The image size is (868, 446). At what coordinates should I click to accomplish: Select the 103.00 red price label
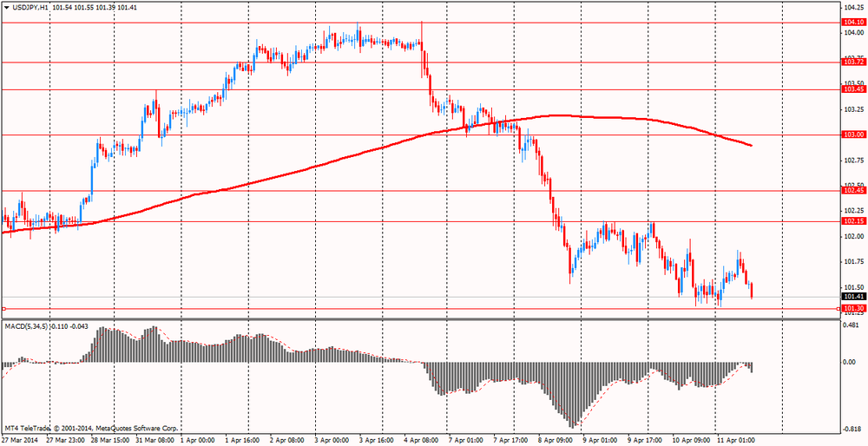click(853, 134)
